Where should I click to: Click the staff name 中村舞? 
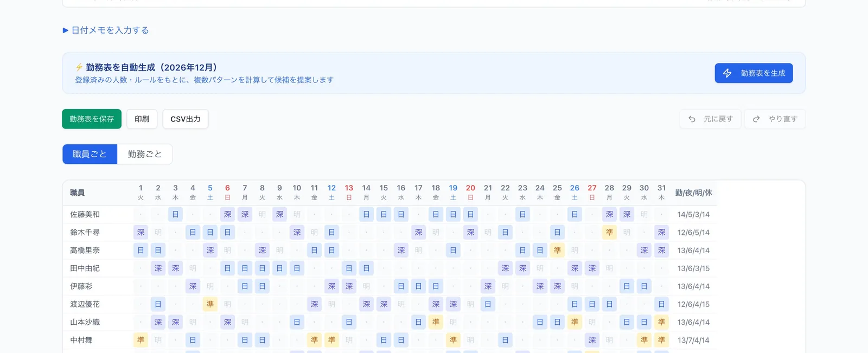pyautogui.click(x=81, y=340)
